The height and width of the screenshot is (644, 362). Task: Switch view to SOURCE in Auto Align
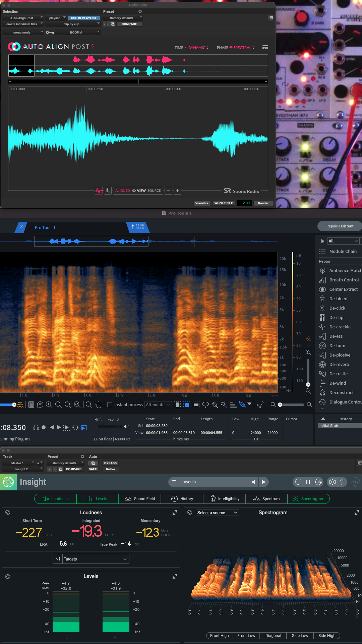[154, 191]
